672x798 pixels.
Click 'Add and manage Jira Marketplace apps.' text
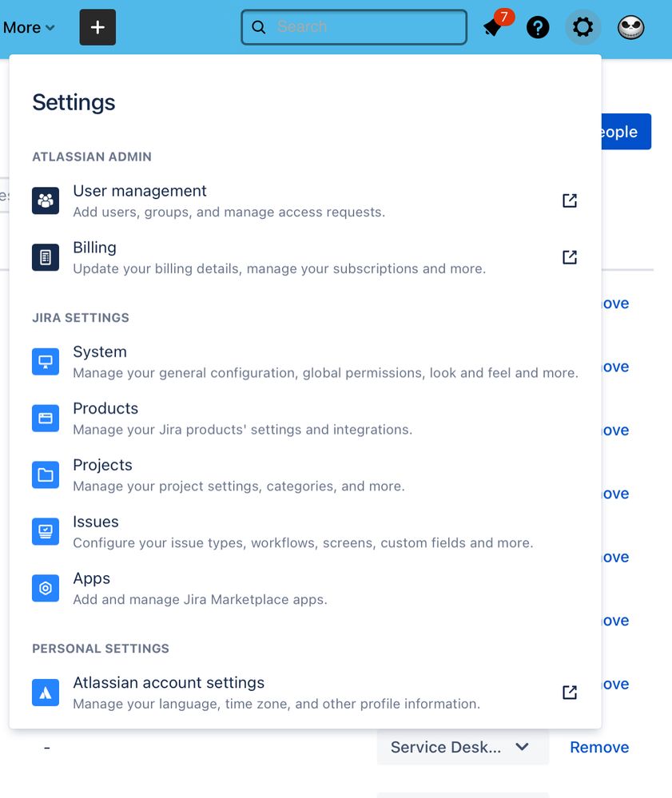click(x=200, y=600)
